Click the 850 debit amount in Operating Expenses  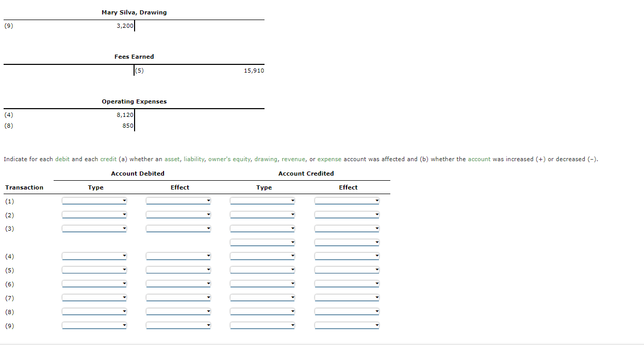coord(128,126)
